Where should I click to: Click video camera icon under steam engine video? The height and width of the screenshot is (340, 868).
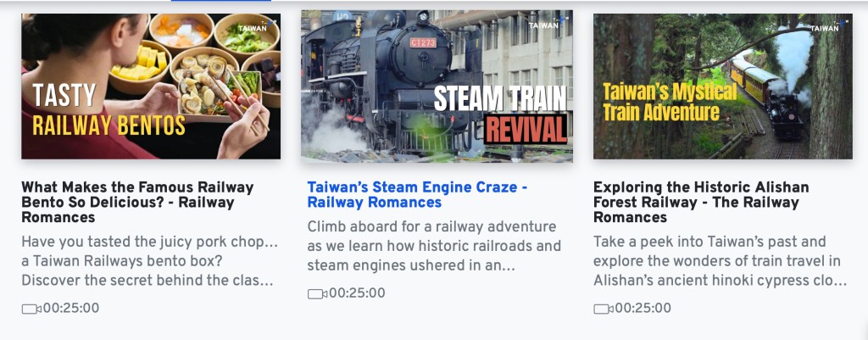tap(317, 293)
